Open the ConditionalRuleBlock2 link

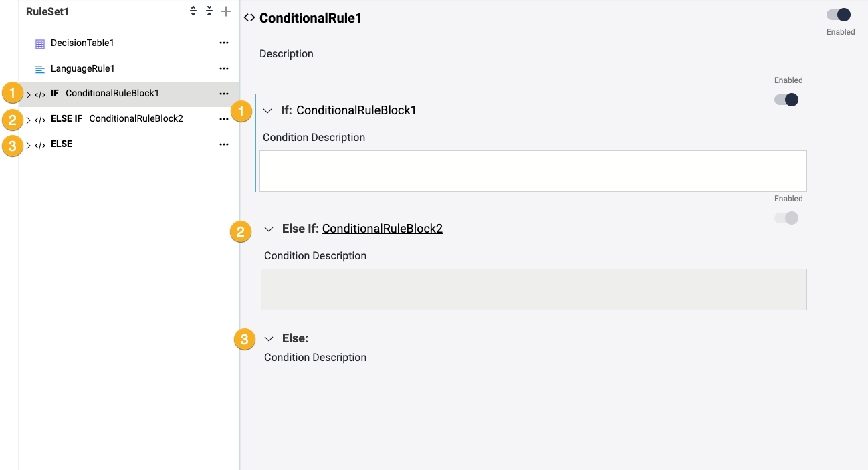coord(382,229)
